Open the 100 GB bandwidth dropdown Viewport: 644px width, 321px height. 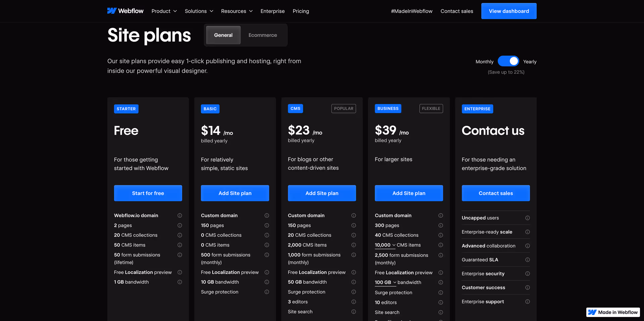[385, 282]
